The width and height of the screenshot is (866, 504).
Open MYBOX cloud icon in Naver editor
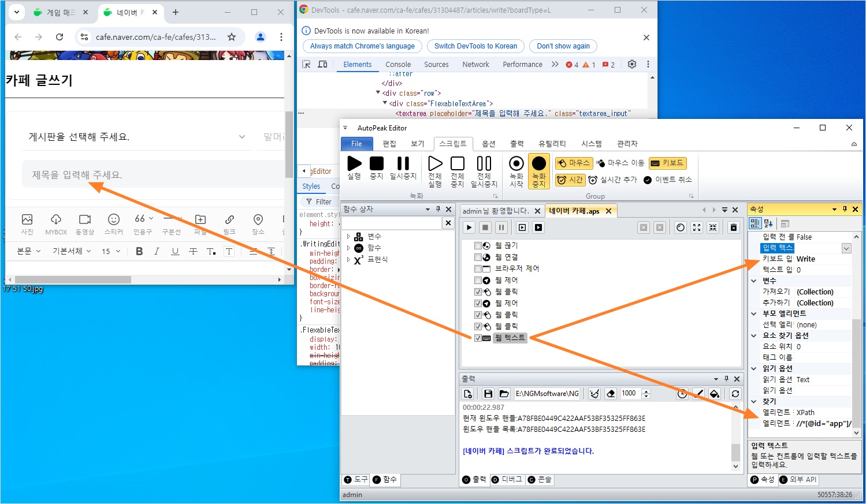(56, 219)
